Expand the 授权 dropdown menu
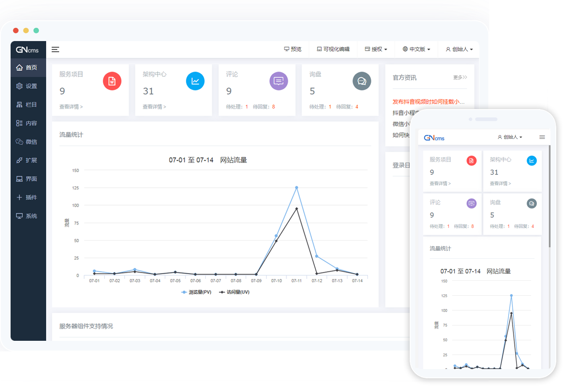 pos(376,49)
